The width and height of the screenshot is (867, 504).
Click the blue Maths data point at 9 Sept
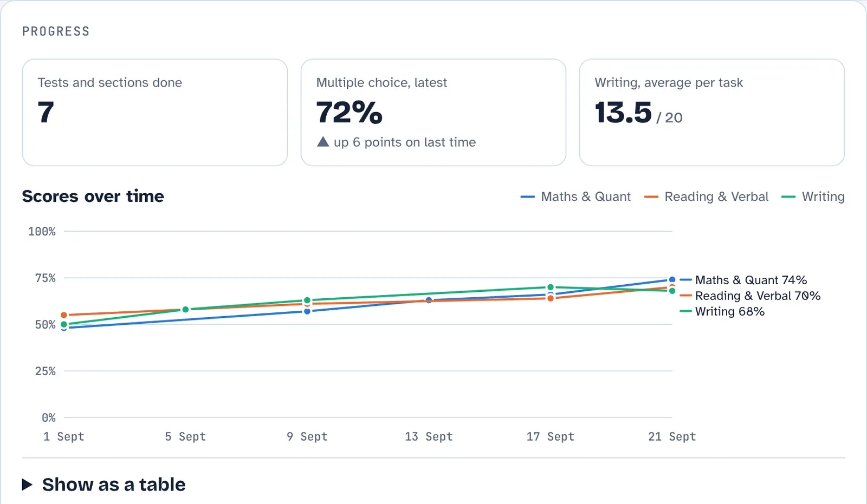[x=307, y=311]
